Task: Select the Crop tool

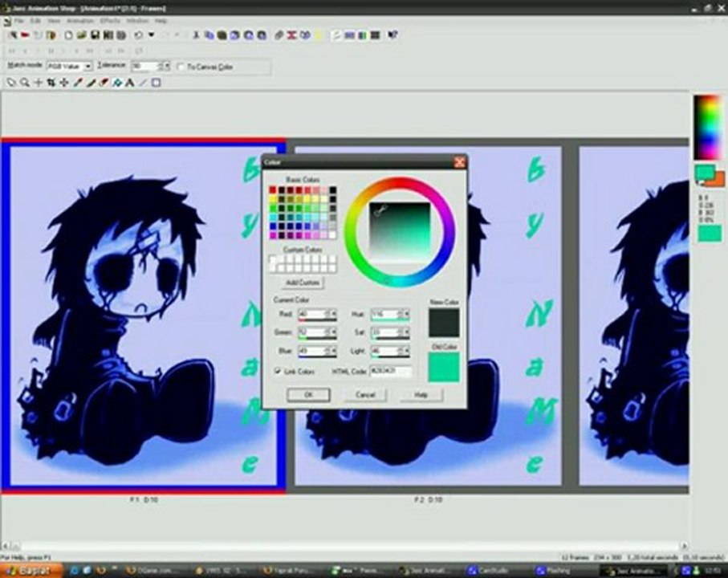Action: (51, 83)
